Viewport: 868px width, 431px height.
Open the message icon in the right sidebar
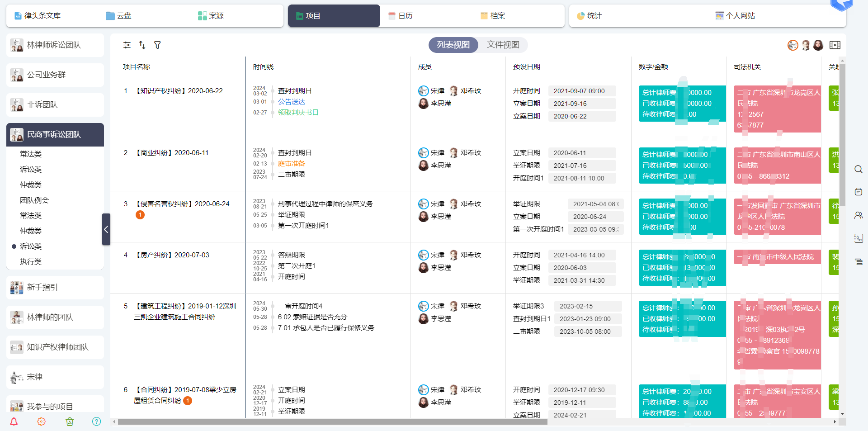point(859,192)
